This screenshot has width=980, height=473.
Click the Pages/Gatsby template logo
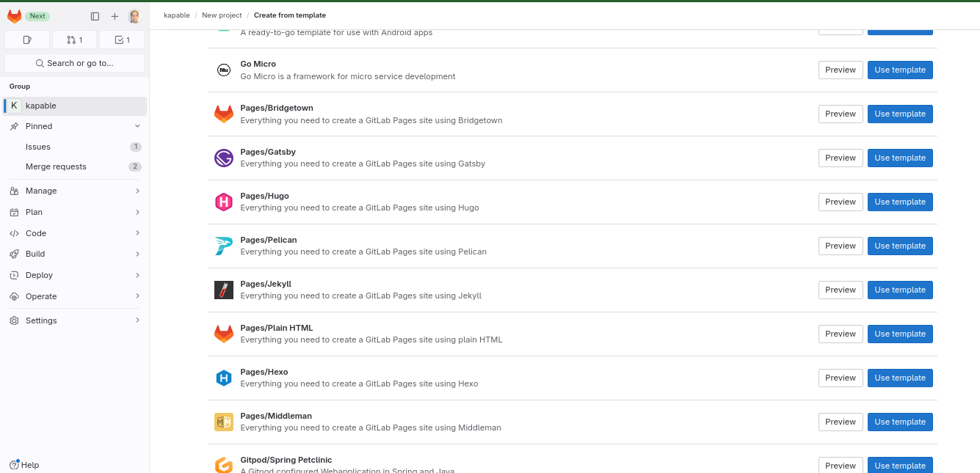(224, 158)
